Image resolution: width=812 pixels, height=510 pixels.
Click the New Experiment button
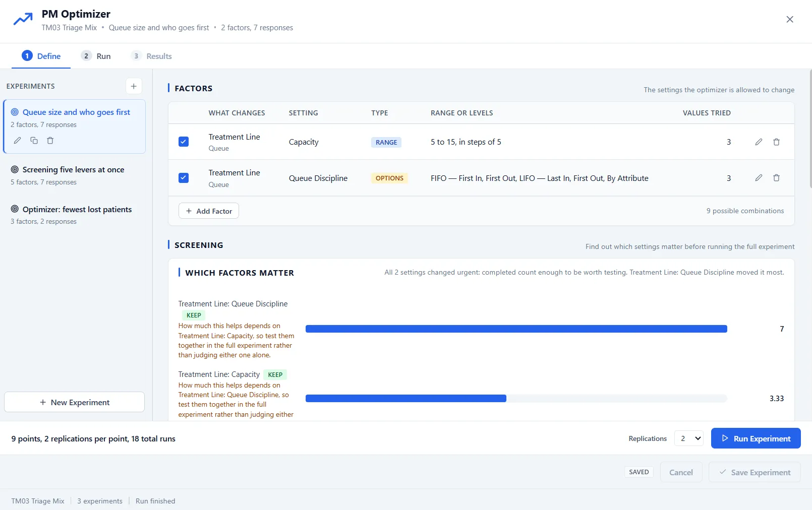pos(75,402)
